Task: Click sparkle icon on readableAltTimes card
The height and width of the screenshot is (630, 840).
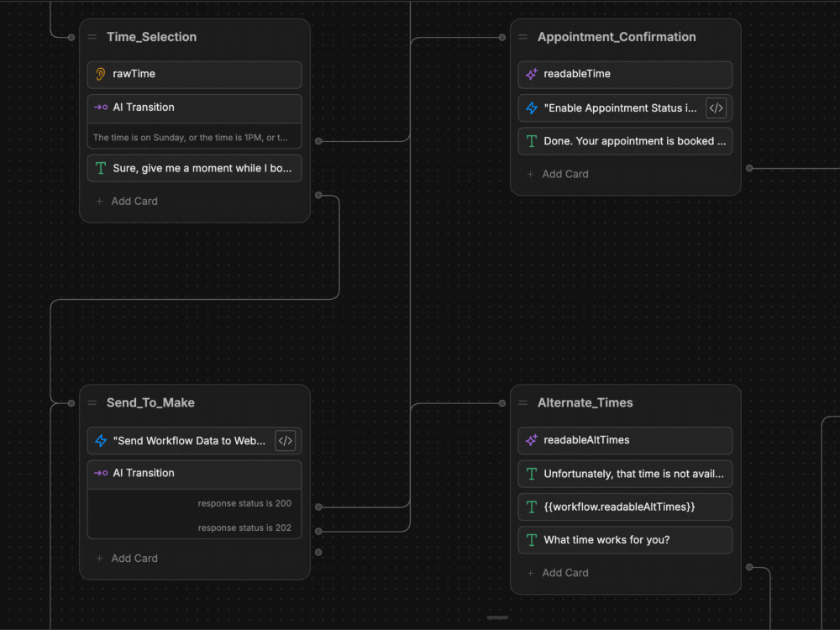Action: click(532, 440)
